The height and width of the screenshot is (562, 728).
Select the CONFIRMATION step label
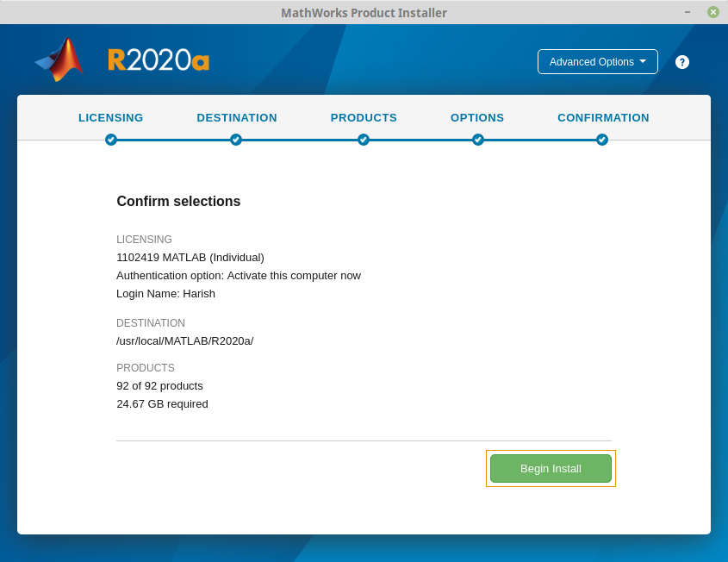[603, 118]
